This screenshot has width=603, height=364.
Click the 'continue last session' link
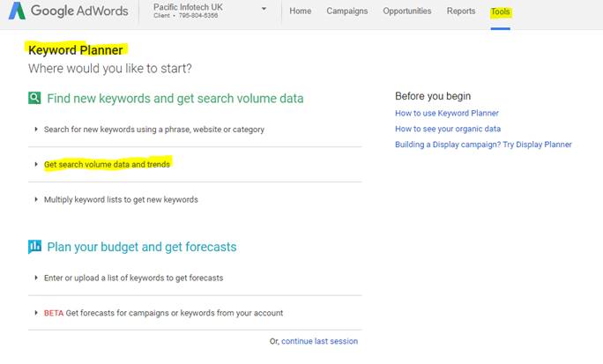(320, 341)
